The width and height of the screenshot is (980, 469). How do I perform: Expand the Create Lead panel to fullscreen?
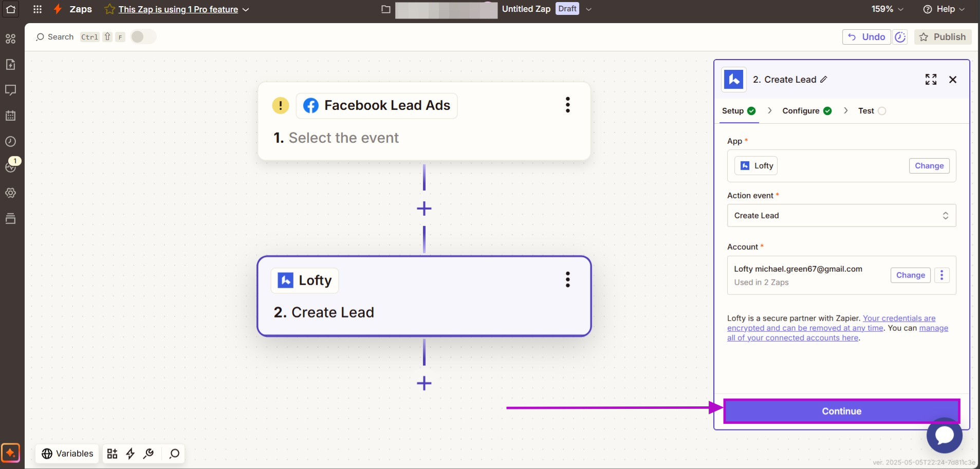(931, 80)
